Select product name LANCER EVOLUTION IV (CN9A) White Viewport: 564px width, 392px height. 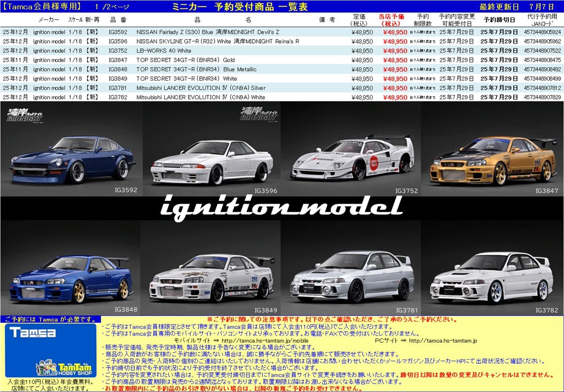click(x=201, y=97)
